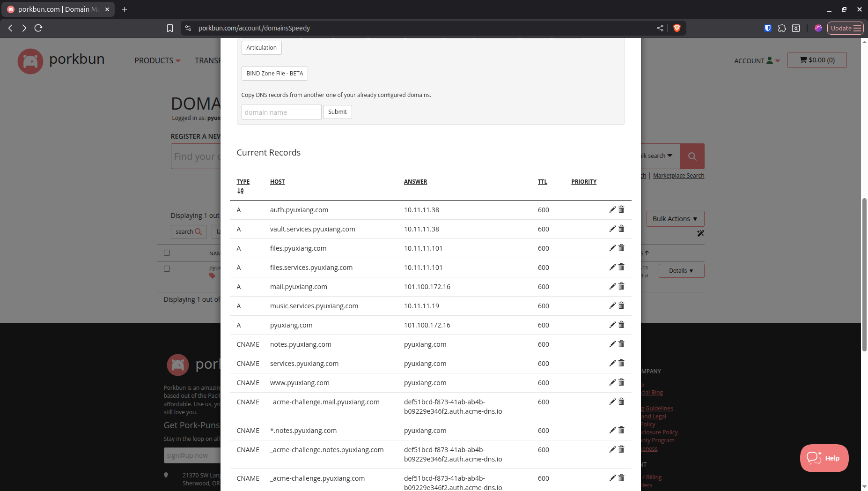The image size is (868, 491).
Task: Sort records by the HOST column header
Action: tap(277, 182)
